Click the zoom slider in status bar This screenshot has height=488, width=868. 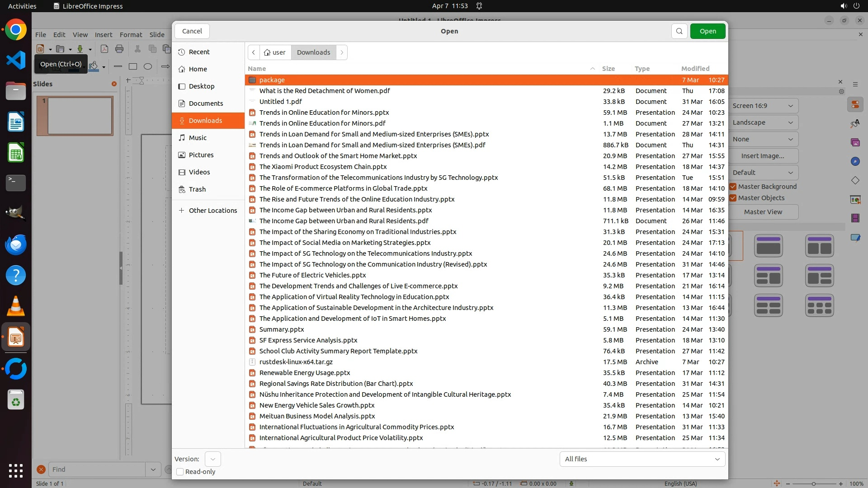coord(814,483)
